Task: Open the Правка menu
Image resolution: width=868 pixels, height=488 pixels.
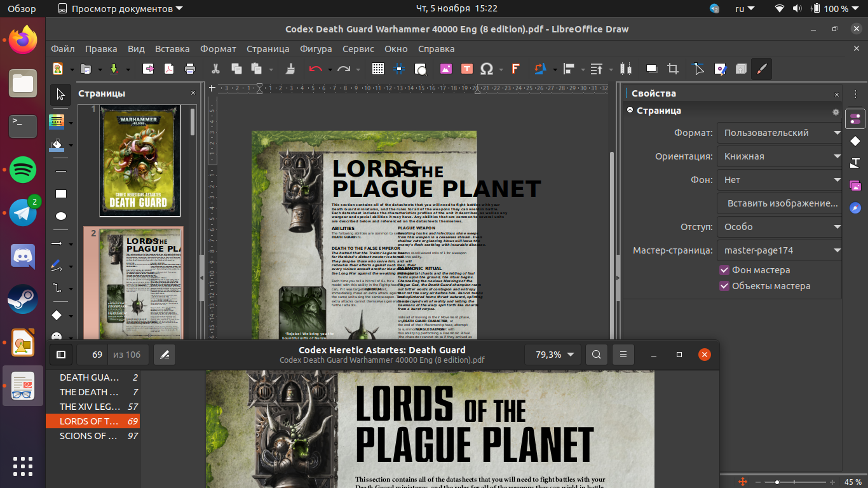Action: [101, 49]
